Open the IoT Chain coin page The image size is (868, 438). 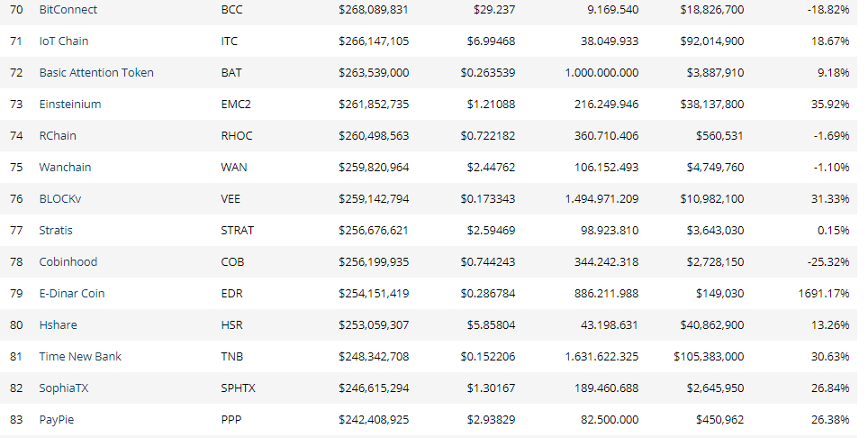pyautogui.click(x=64, y=41)
